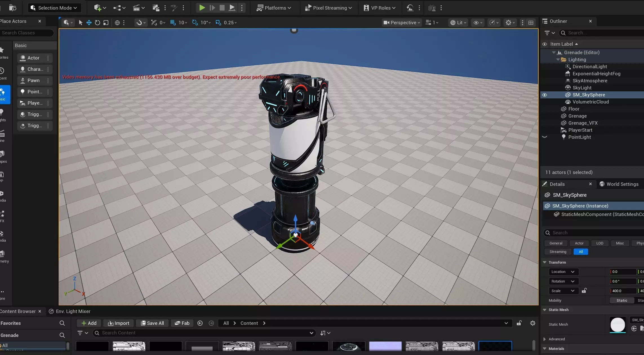Click the add content cube icon
The image size is (644, 355).
(99, 8)
